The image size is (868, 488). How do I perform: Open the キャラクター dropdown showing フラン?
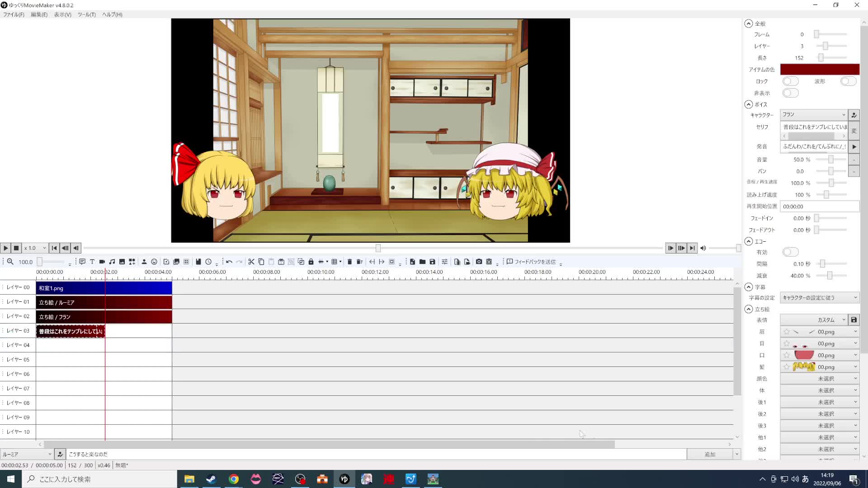813,115
